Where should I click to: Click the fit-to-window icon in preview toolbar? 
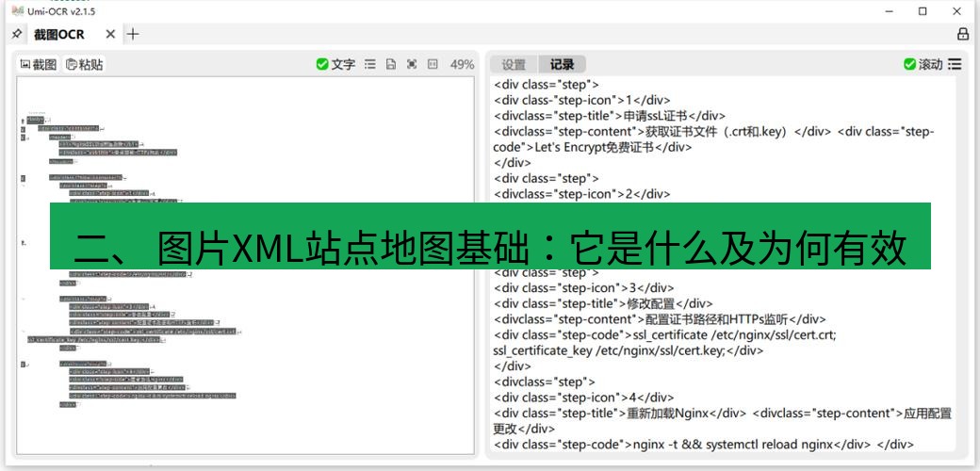(411, 64)
